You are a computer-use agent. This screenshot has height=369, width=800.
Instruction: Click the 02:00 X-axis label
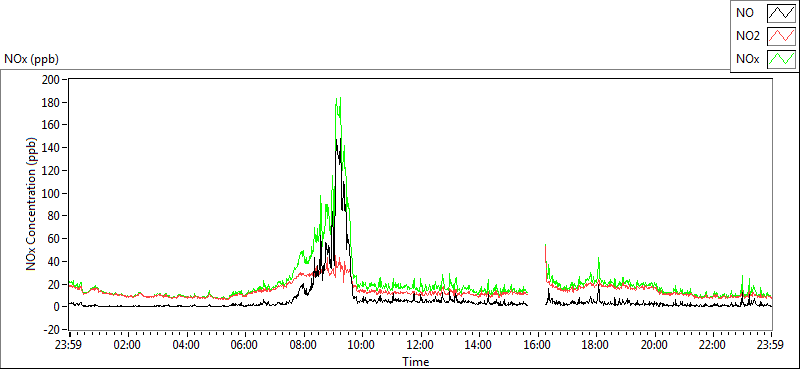[128, 345]
